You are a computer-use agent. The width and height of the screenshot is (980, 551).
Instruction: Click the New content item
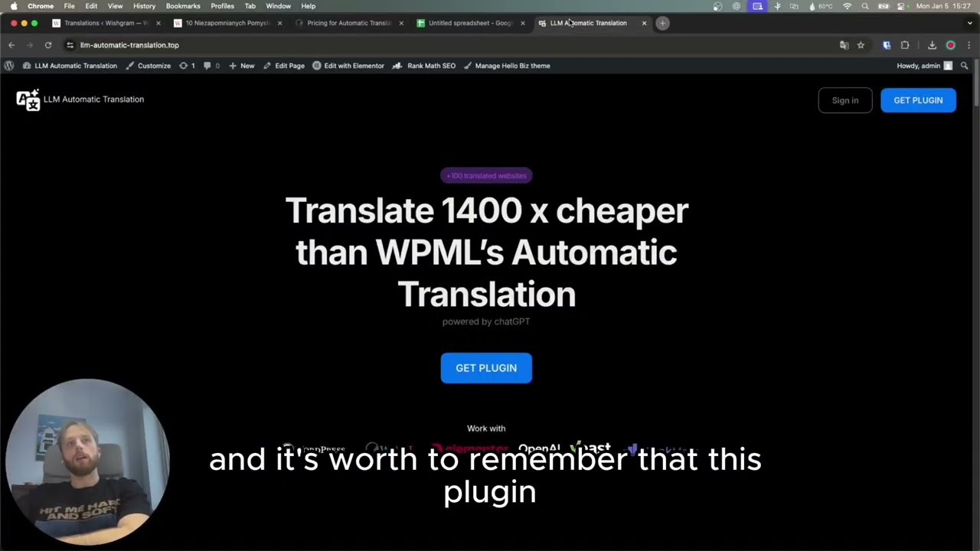tap(242, 66)
